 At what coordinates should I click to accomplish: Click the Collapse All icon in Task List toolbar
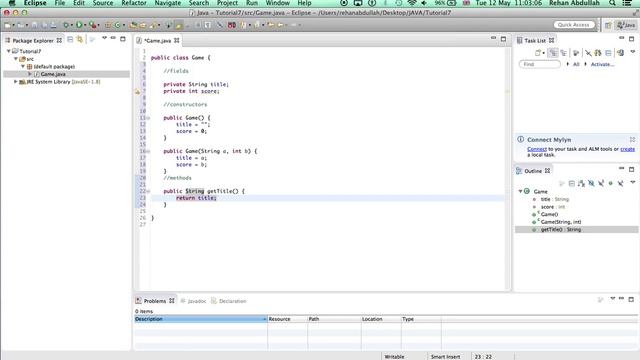(608, 53)
